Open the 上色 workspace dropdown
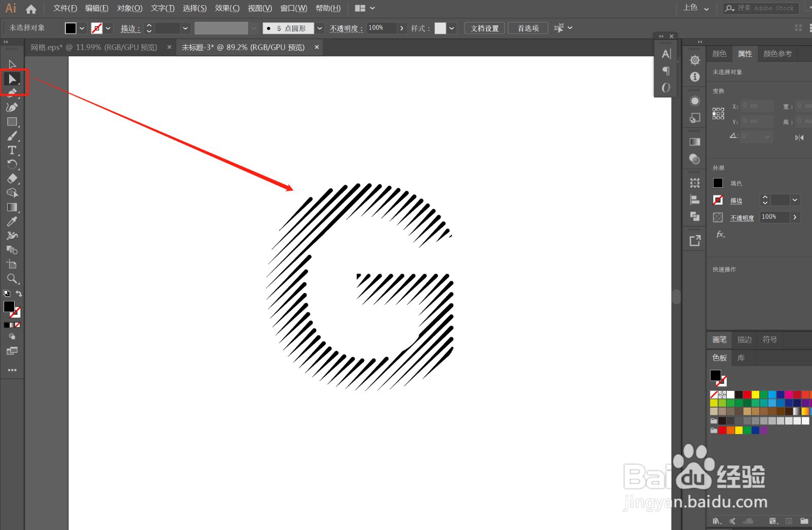Image resolution: width=812 pixels, height=530 pixels. pos(696,8)
